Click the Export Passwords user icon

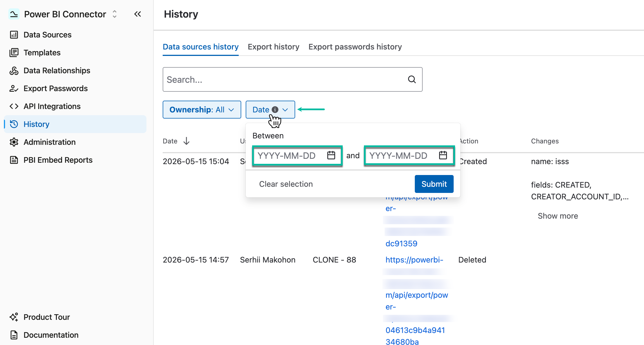coord(14,88)
